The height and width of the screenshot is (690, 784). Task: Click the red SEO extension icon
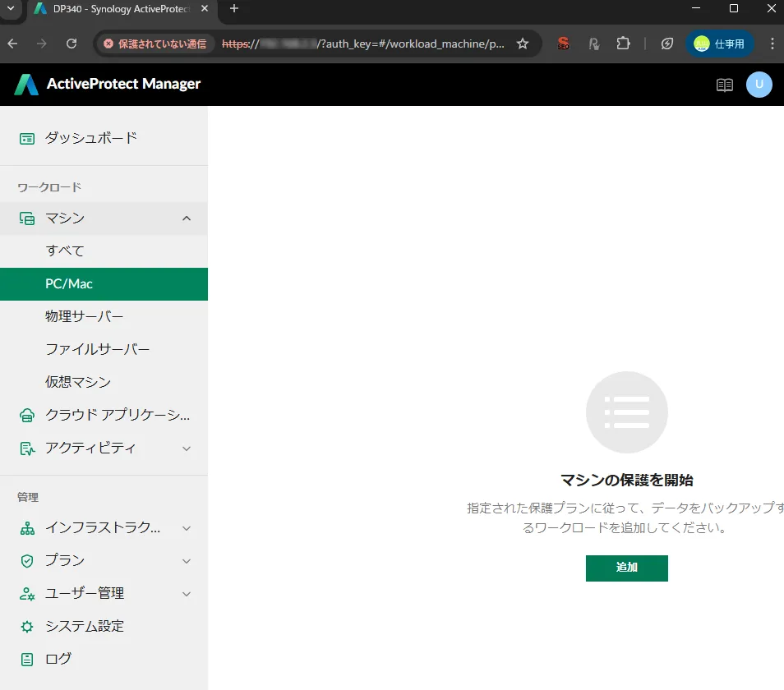(563, 44)
